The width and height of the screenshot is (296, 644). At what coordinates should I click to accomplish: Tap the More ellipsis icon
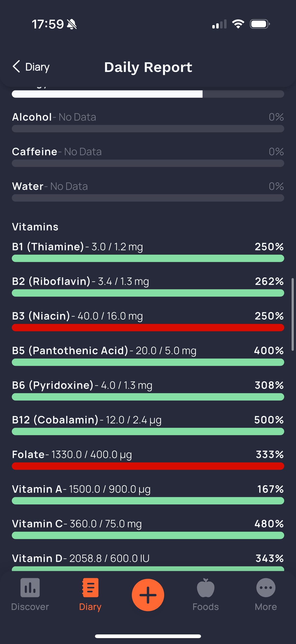(x=266, y=588)
